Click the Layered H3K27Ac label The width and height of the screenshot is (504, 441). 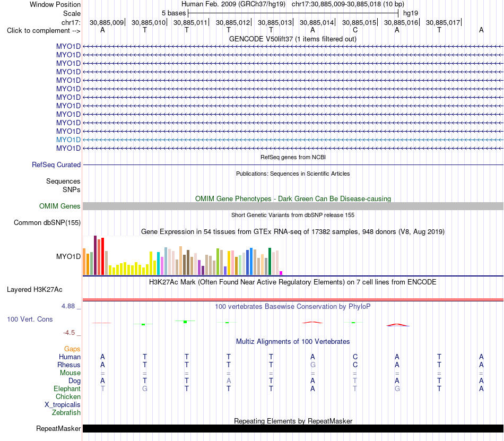point(34,289)
